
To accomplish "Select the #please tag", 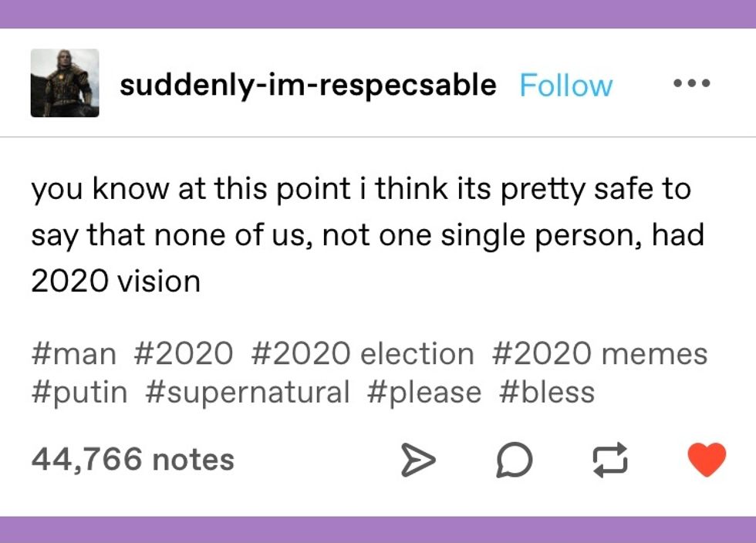I will (x=424, y=392).
